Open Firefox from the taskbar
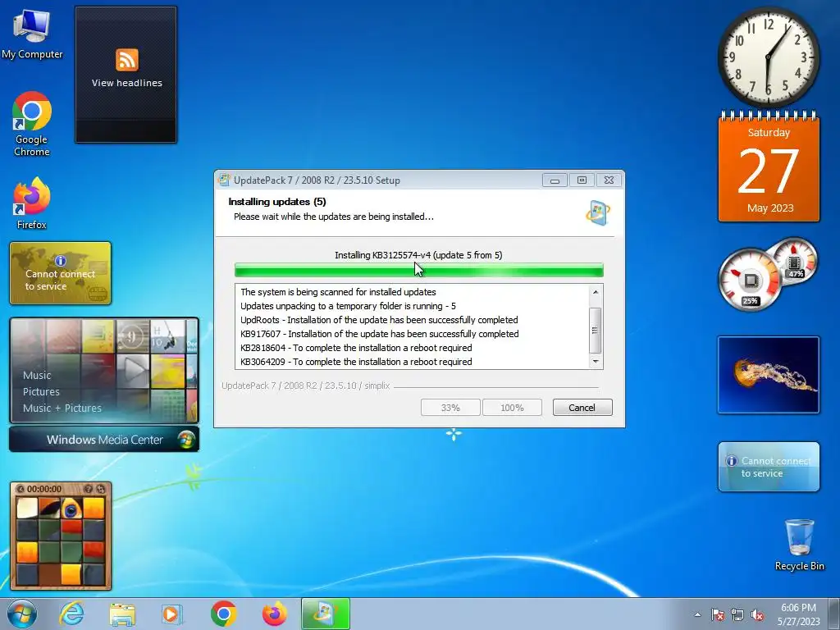This screenshot has width=840, height=630. click(x=274, y=614)
